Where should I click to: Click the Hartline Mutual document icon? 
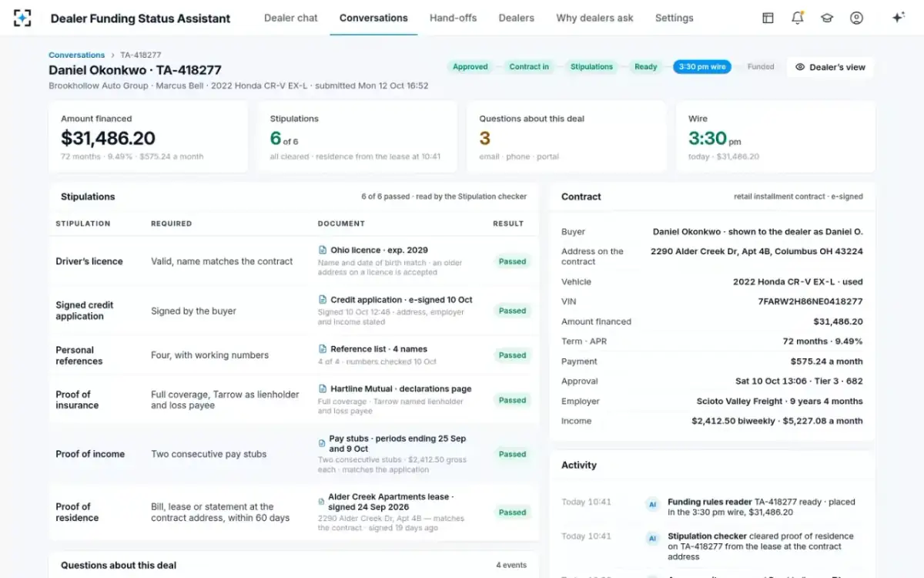click(323, 389)
